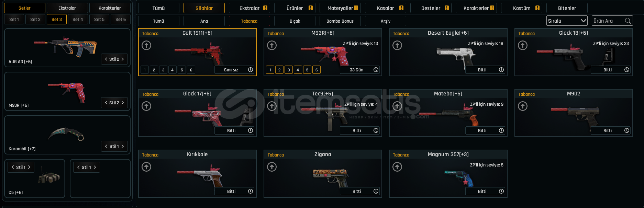Toggle set slot 6 on M93R card
The height and width of the screenshot is (208, 644).
pyautogui.click(x=317, y=70)
